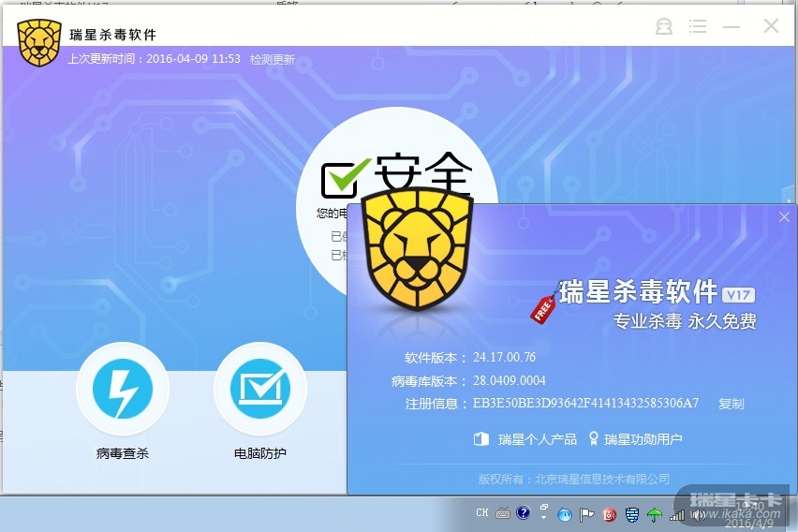Screen dimensions: 798x532
Task: Click the registration code EB3E50BE3D93642F...
Action: coord(585,403)
